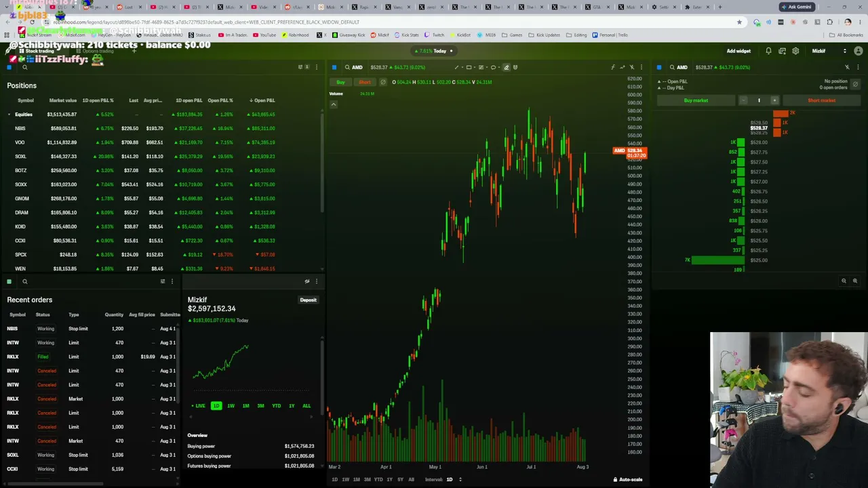The width and height of the screenshot is (868, 488).
Task: Expand the Open P&L row in order book
Action: pyautogui.click(x=659, y=81)
